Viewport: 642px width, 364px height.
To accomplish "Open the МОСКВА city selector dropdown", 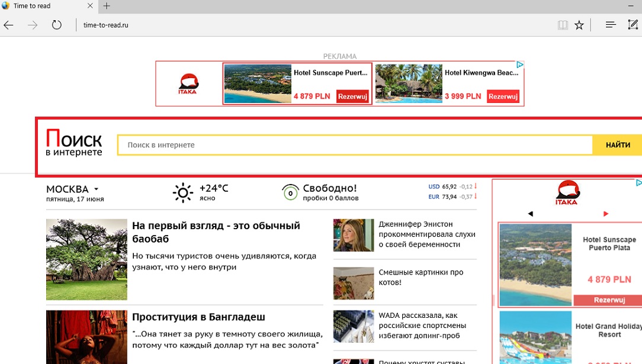I will pyautogui.click(x=72, y=189).
